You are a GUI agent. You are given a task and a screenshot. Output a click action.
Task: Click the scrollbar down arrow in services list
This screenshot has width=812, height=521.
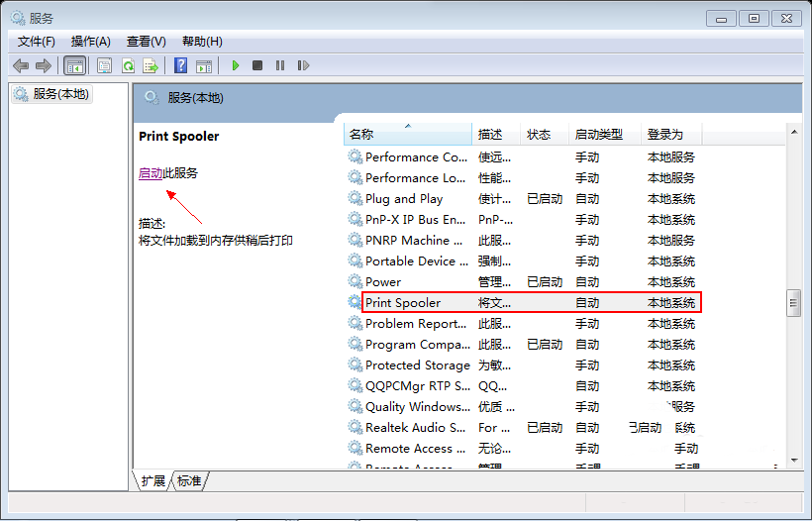pyautogui.click(x=794, y=460)
